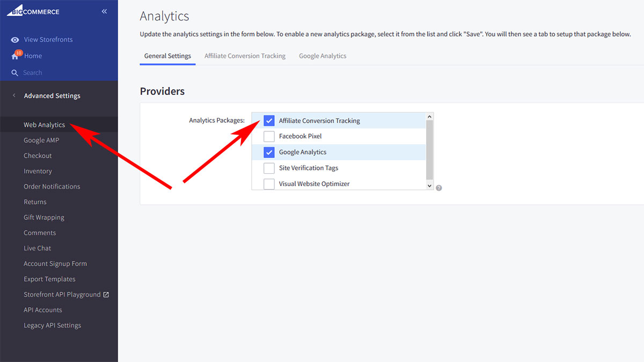Click the Home house icon with badge
Screen dimensions: 644x362
(x=16, y=55)
